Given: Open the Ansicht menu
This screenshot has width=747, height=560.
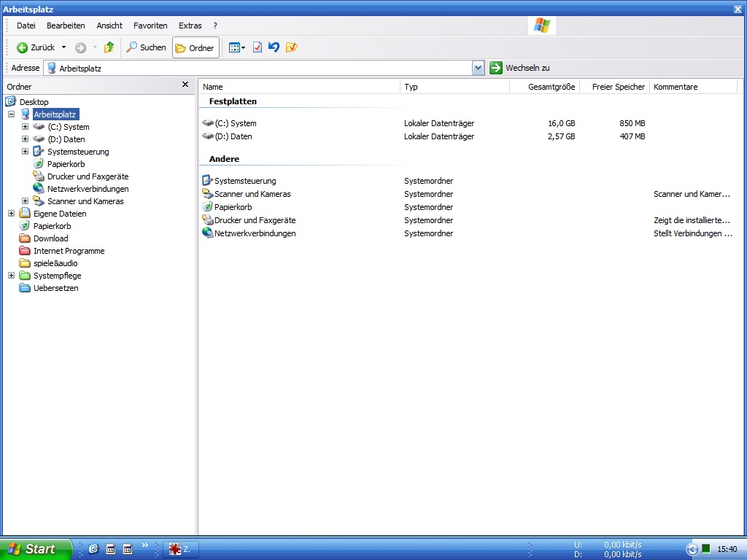Looking at the screenshot, I should [x=109, y=26].
